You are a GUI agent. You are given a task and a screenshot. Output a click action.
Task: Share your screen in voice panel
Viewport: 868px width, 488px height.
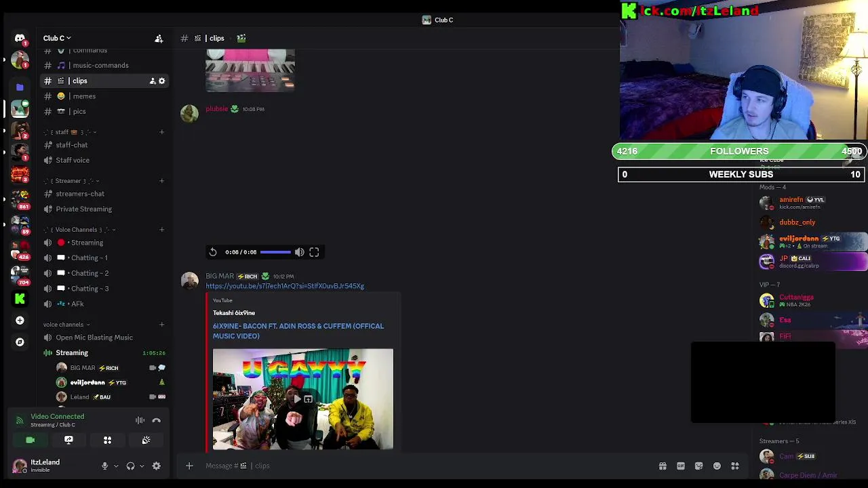[68, 440]
